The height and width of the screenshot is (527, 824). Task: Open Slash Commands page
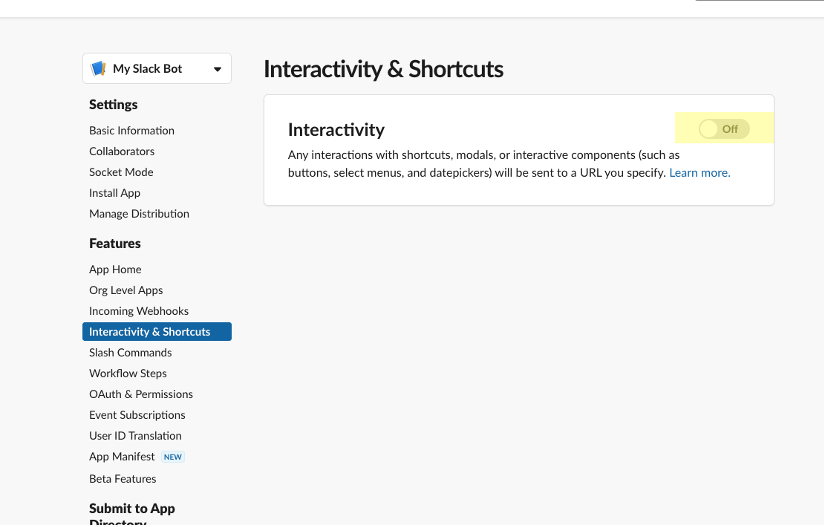[x=130, y=353]
